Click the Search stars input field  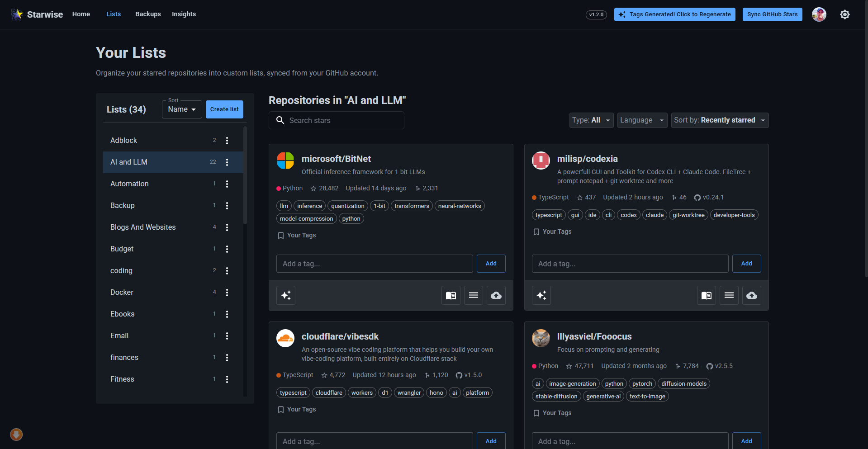coord(337,120)
